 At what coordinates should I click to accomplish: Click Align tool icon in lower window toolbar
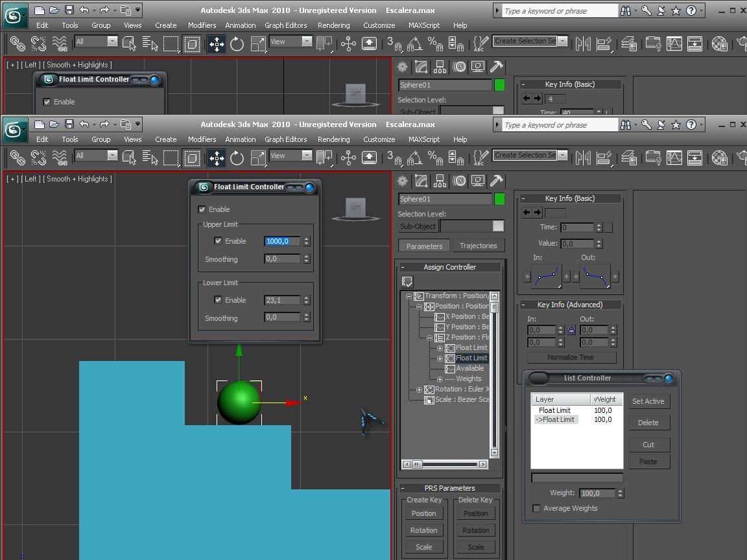pos(604,157)
